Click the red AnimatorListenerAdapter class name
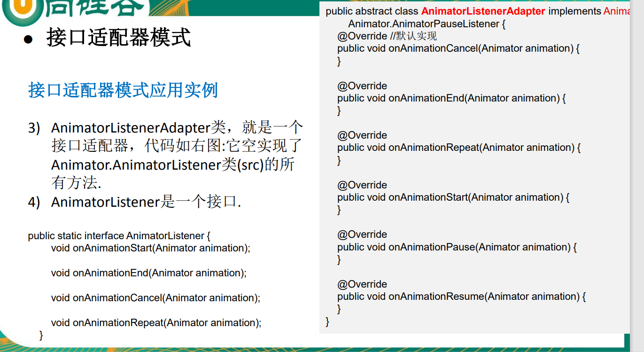 (483, 11)
